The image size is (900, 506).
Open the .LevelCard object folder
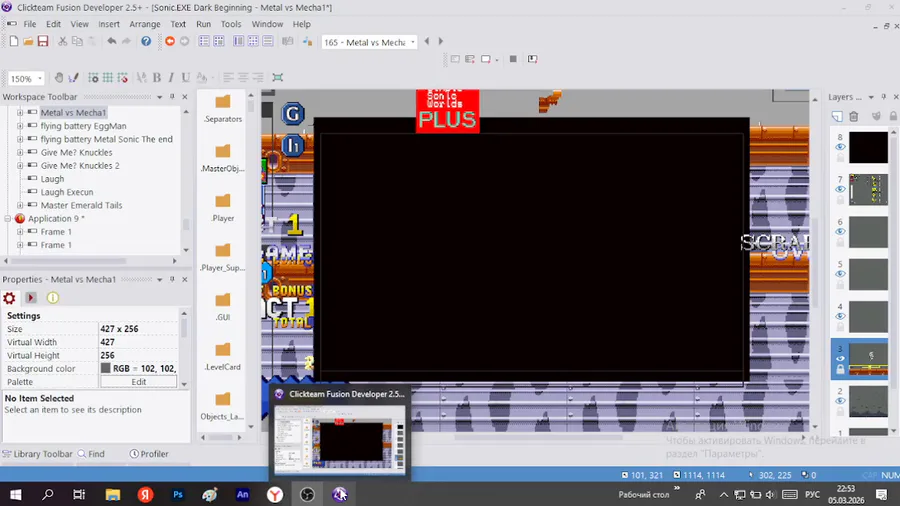(223, 356)
